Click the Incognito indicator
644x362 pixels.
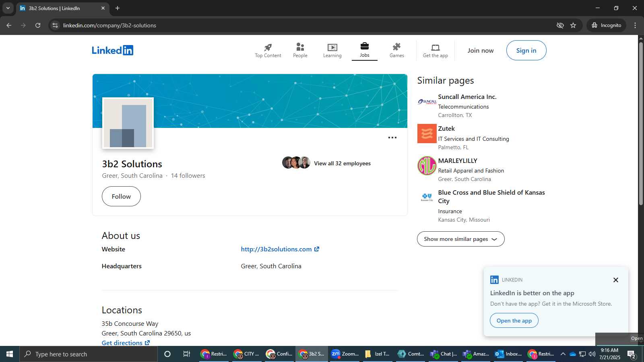pos(606,25)
